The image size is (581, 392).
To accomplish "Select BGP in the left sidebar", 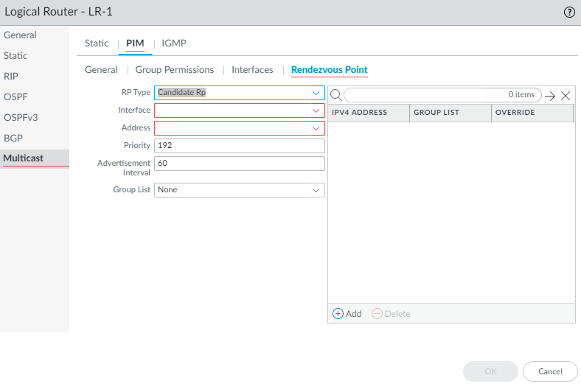I will coord(13,138).
